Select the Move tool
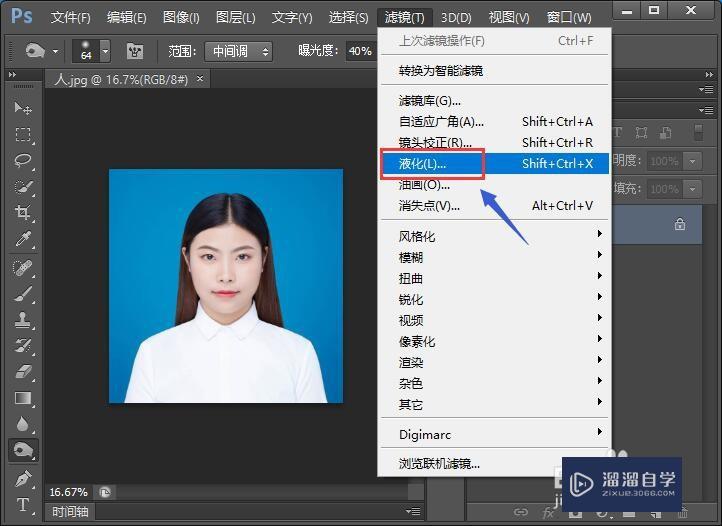 tap(23, 108)
